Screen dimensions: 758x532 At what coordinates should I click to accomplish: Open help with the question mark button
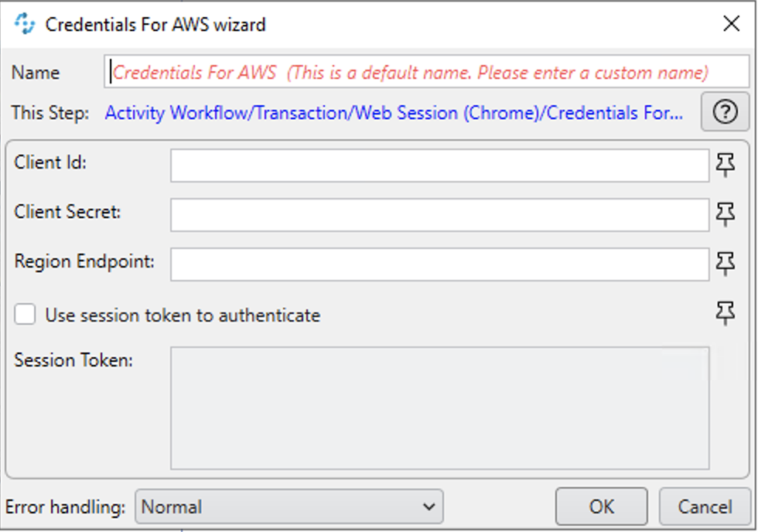(725, 113)
